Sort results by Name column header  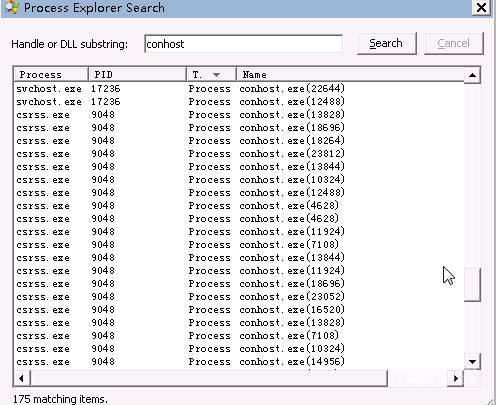click(350, 74)
